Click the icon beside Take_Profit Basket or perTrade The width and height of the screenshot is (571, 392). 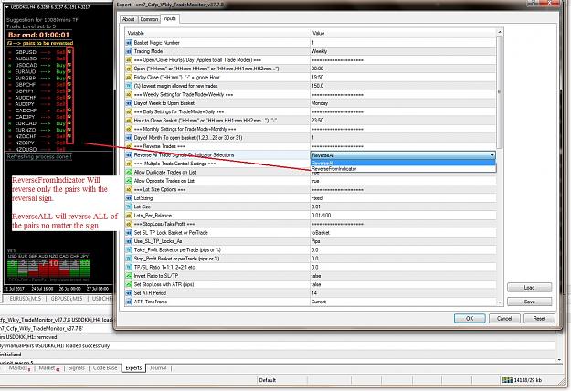tap(129, 250)
